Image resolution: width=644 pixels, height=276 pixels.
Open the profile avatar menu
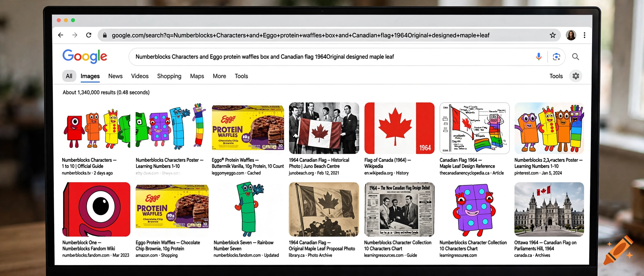click(x=571, y=35)
